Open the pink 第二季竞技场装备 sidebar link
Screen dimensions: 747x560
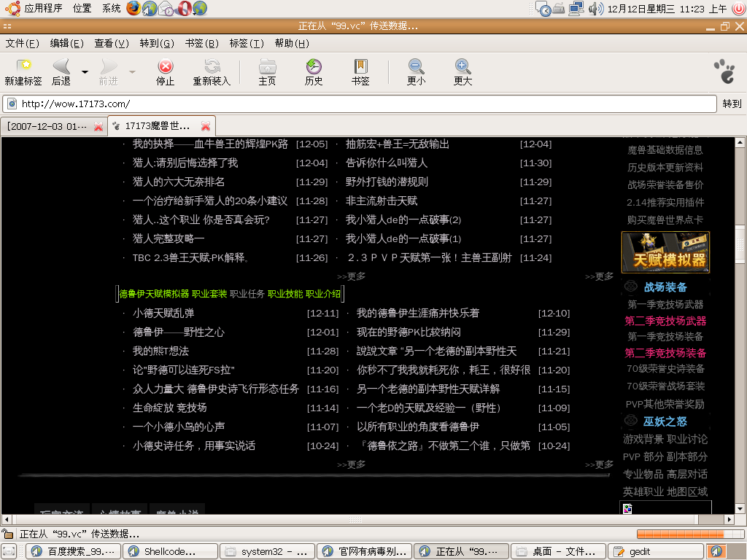[x=665, y=353]
